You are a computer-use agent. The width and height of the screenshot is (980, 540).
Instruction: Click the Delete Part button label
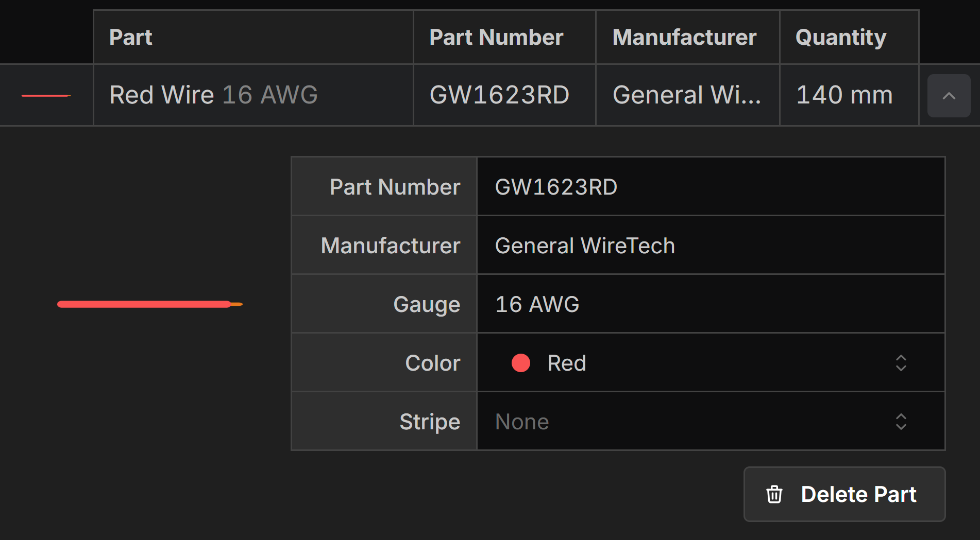click(858, 494)
